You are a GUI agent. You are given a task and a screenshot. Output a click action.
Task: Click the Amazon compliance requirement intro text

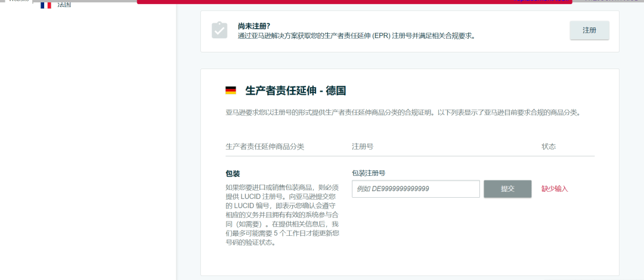click(x=402, y=112)
